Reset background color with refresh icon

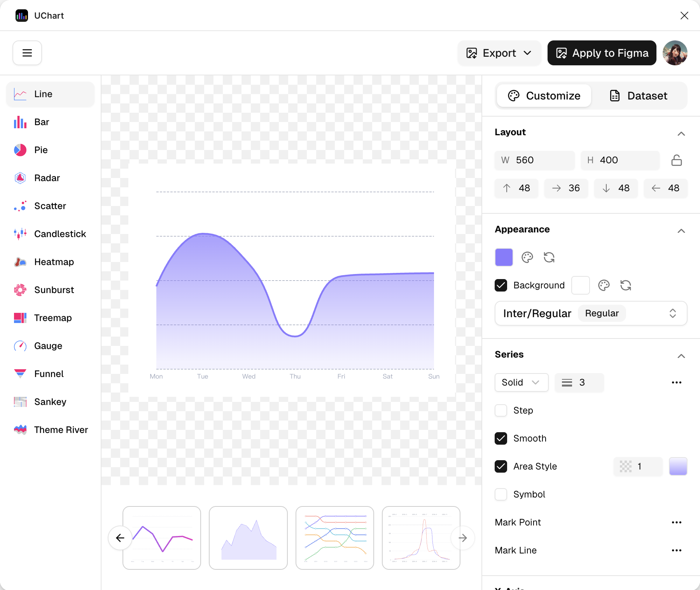[x=625, y=285]
